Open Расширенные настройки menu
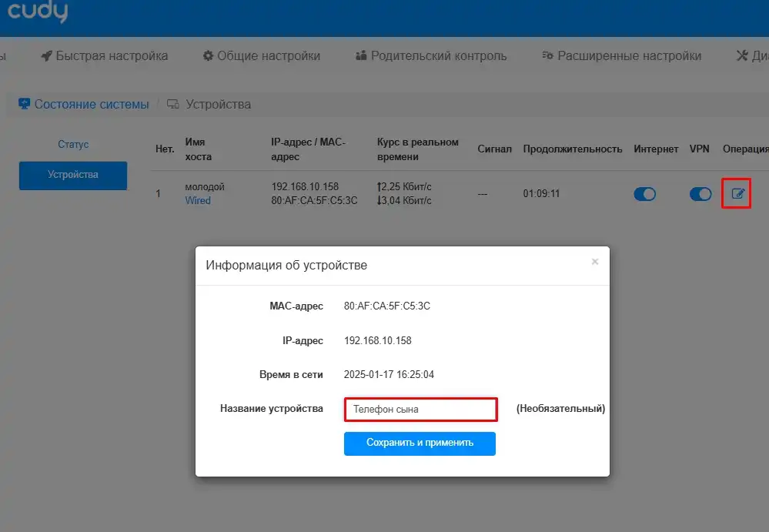Viewport: 769px width, 532px height. (621, 56)
